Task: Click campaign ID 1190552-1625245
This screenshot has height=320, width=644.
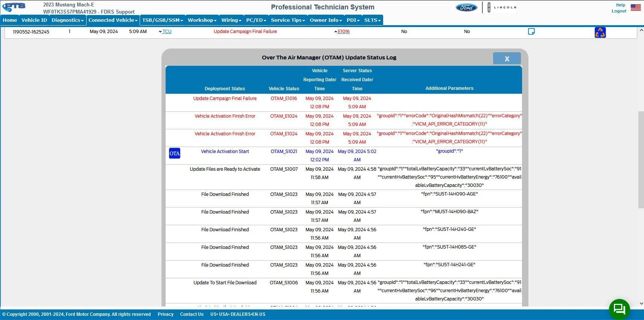Action: tap(31, 32)
